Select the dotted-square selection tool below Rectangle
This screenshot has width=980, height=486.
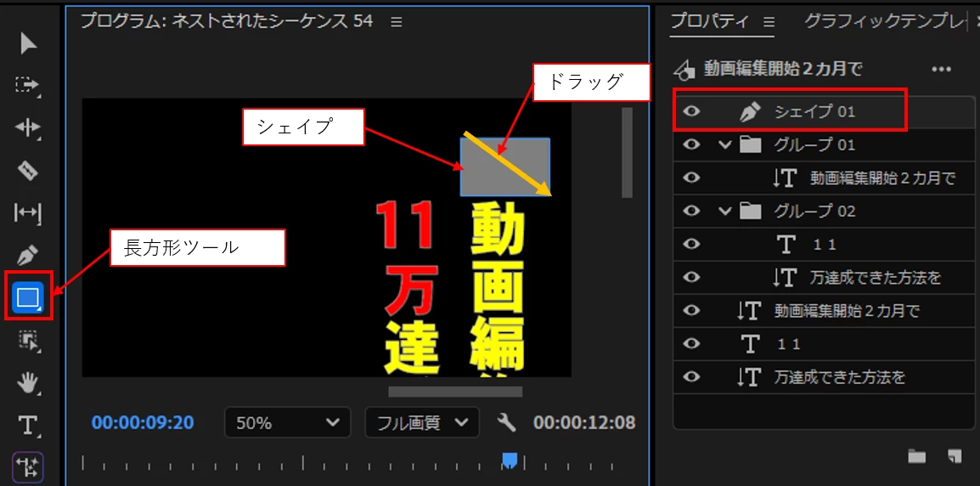tap(28, 341)
